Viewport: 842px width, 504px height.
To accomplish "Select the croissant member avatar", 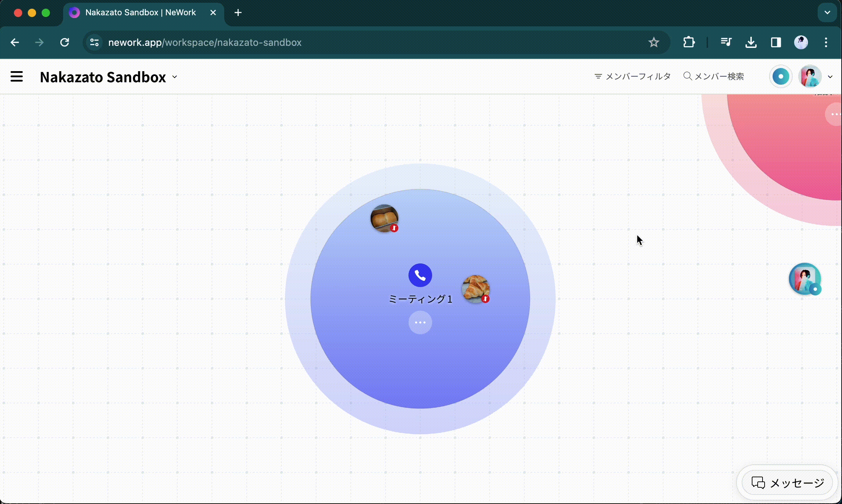I will coord(475,289).
